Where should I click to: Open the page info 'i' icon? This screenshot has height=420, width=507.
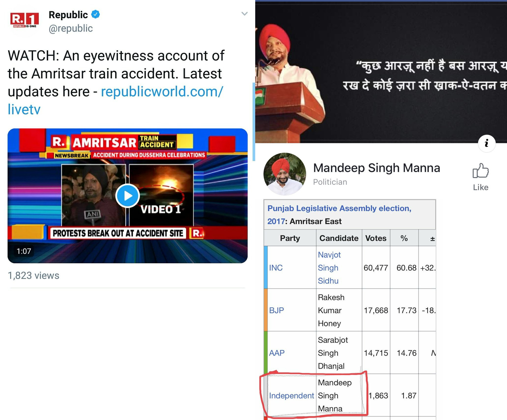coord(487,143)
